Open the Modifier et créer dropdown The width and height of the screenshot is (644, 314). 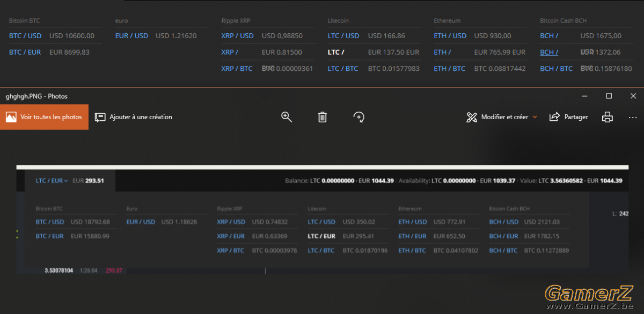(502, 117)
